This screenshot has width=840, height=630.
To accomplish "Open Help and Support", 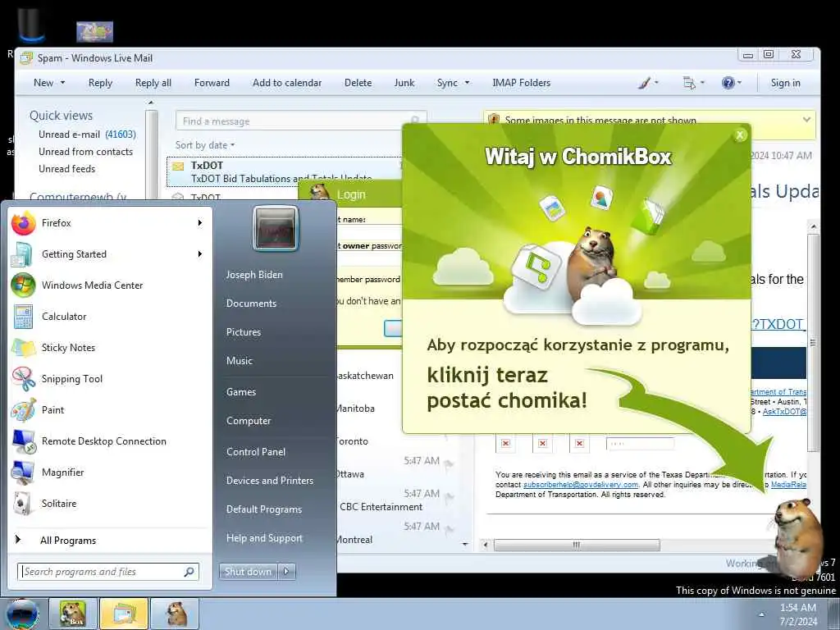I will point(264,538).
